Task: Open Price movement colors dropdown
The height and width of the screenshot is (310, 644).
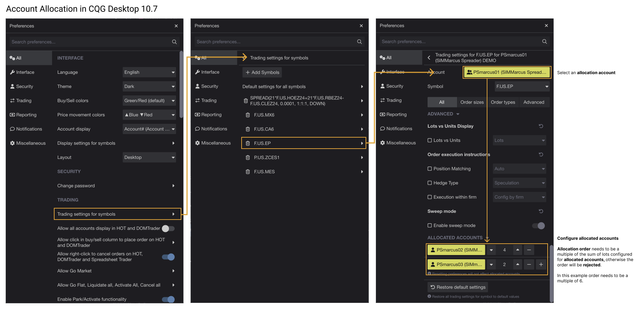Action: coord(149,115)
